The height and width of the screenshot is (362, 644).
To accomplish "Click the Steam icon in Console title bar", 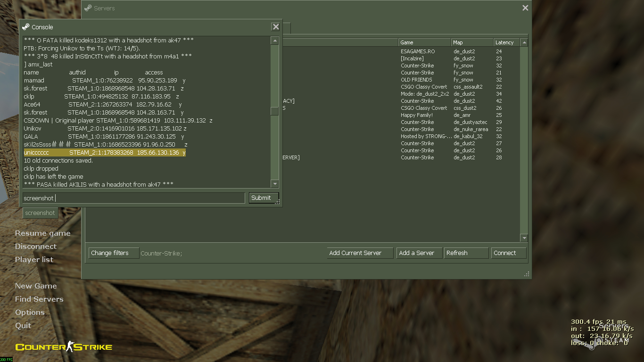I will (x=25, y=27).
